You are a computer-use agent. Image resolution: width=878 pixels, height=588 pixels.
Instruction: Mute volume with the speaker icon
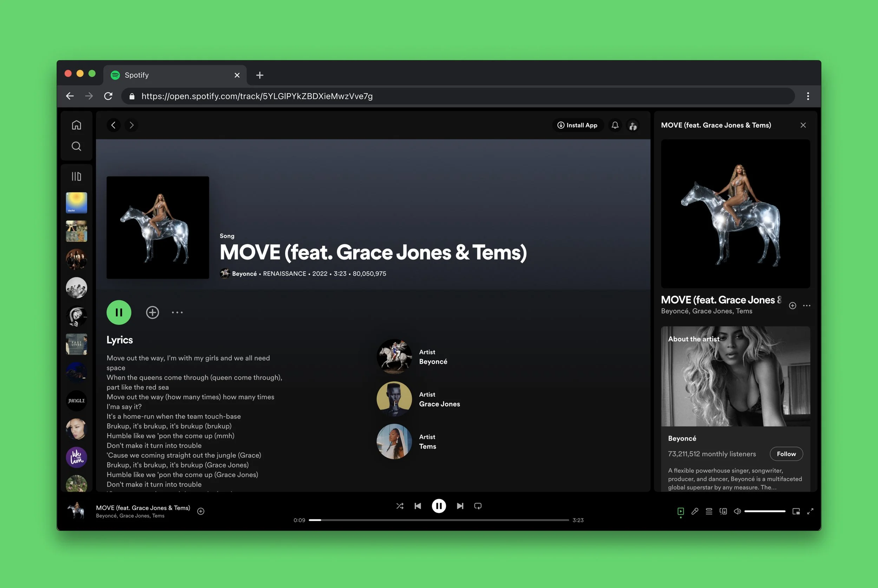(737, 511)
